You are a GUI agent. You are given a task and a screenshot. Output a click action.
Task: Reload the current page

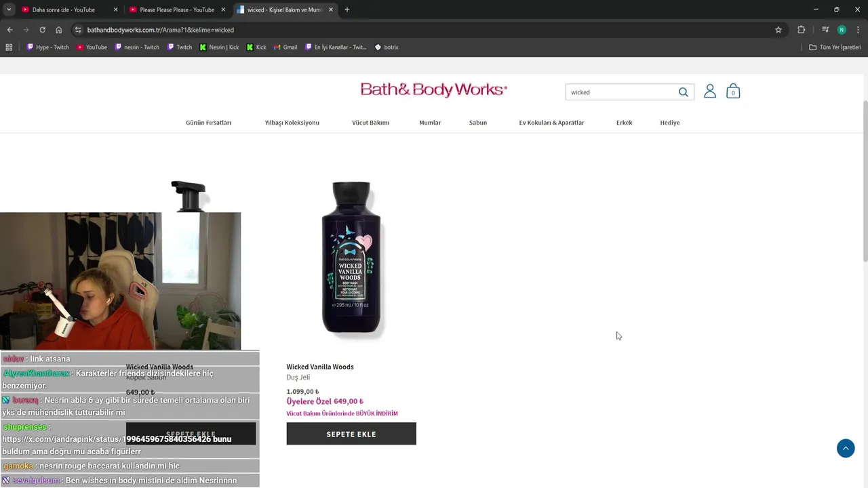pos(42,30)
